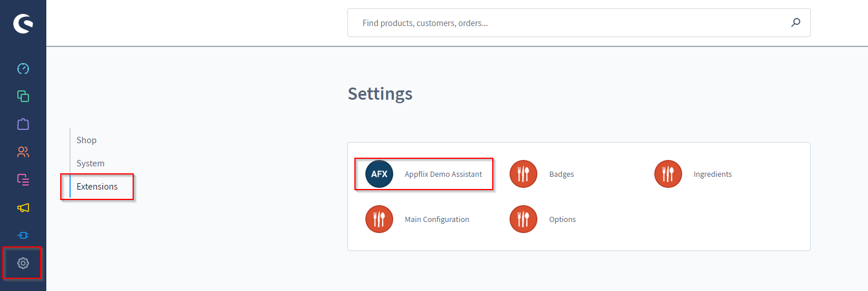Click the Shopware logo in sidebar
The image size is (868, 291).
(x=23, y=23)
